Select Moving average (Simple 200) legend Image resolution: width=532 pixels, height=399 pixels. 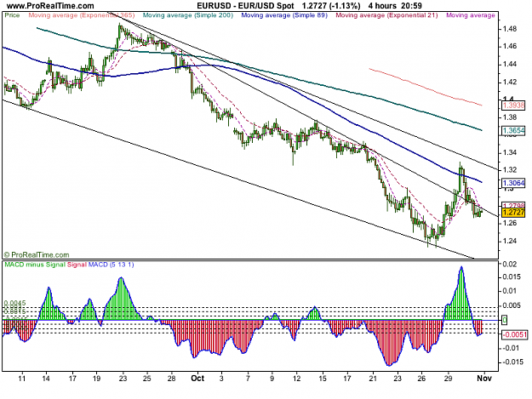(x=188, y=15)
